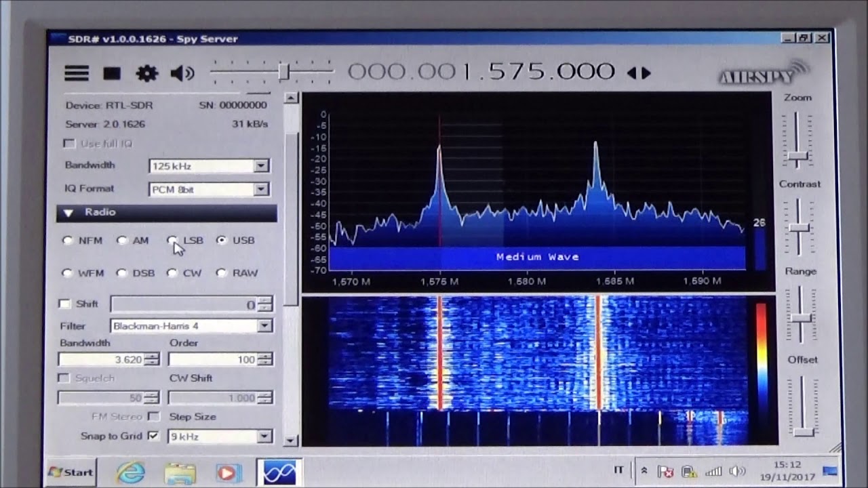
Task: Select the LSB radio mode
Action: 172,241
